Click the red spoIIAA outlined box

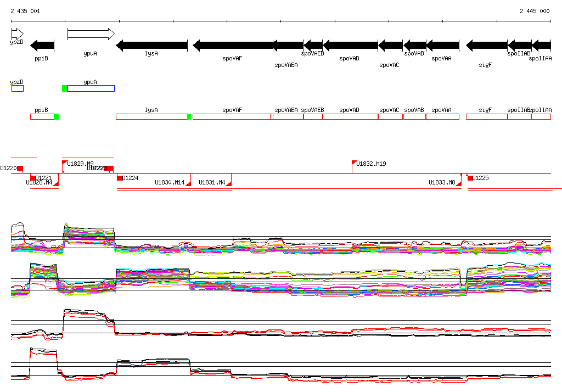(x=541, y=116)
